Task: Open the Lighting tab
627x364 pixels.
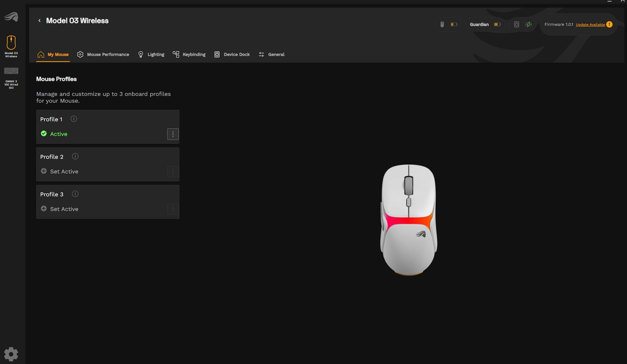Action: click(151, 55)
